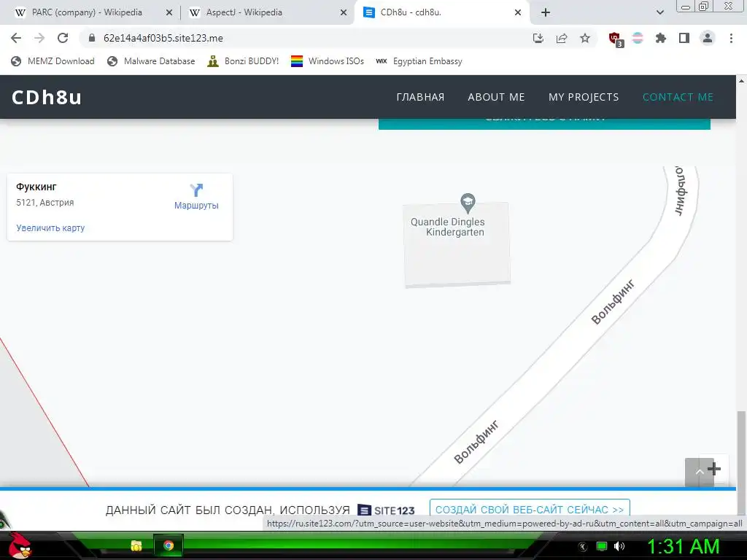Open the striped flag extension icon
Viewport: 747px width, 560px height.
pyautogui.click(x=638, y=38)
